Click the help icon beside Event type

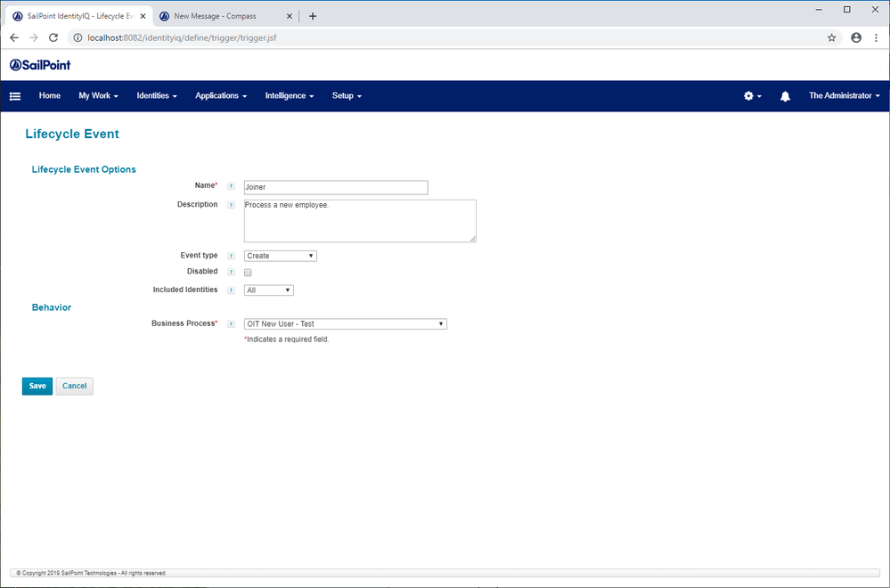(232, 257)
